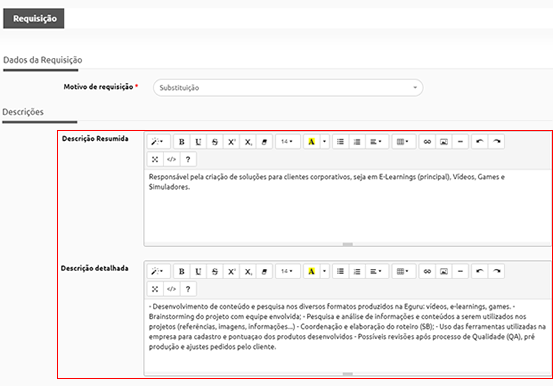Image resolution: width=553 pixels, height=386 pixels.
Task: Redo change in Descrição detalhada editor
Action: pos(497,271)
